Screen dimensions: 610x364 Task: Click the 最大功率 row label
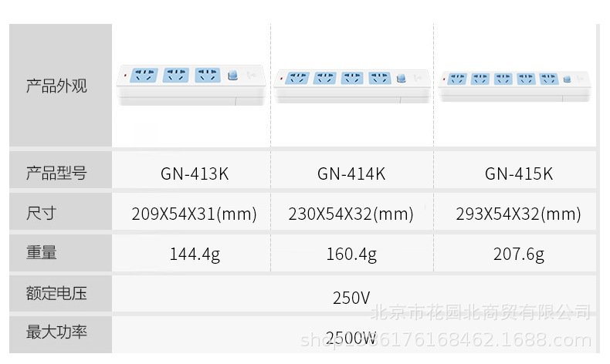(x=56, y=333)
